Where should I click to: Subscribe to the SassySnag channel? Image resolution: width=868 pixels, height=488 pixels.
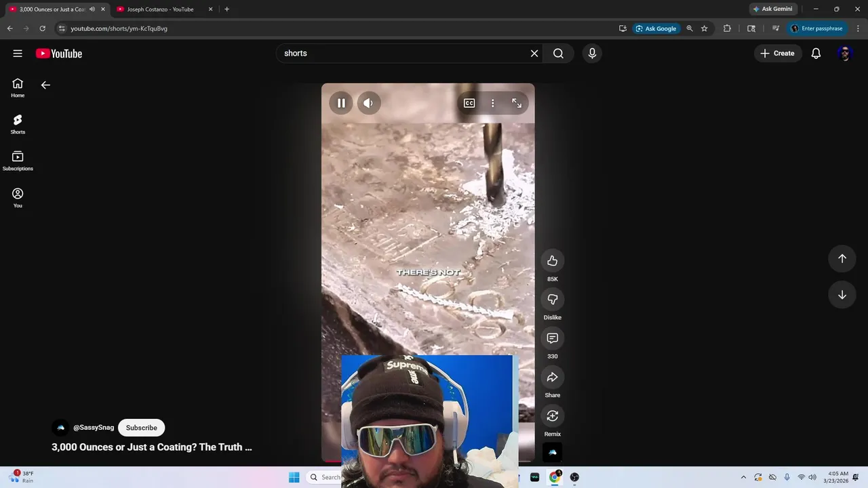(141, 428)
